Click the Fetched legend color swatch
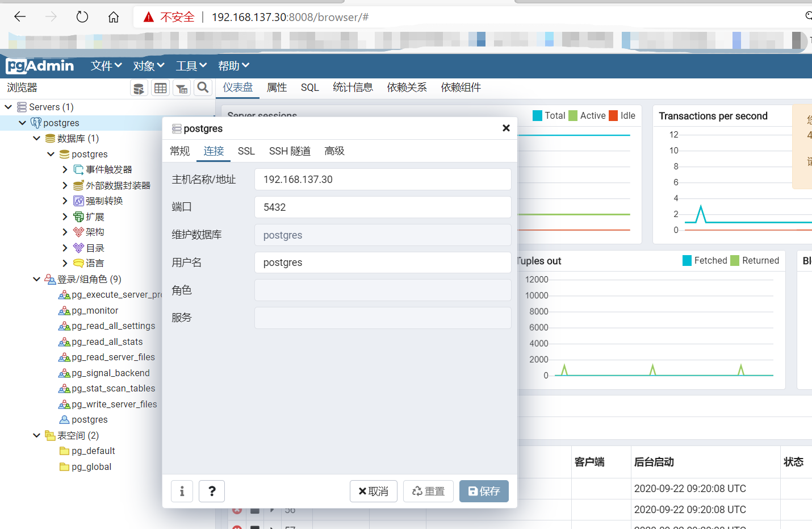 pos(687,260)
